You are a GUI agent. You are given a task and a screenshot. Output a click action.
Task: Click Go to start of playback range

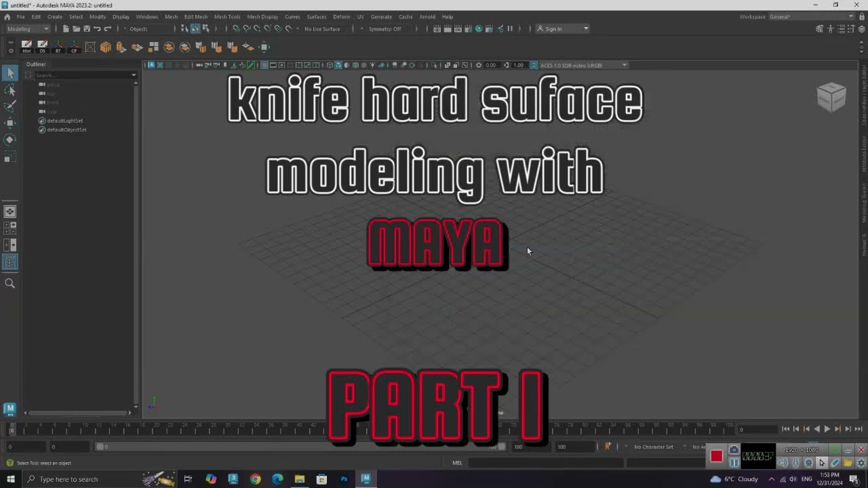point(785,429)
